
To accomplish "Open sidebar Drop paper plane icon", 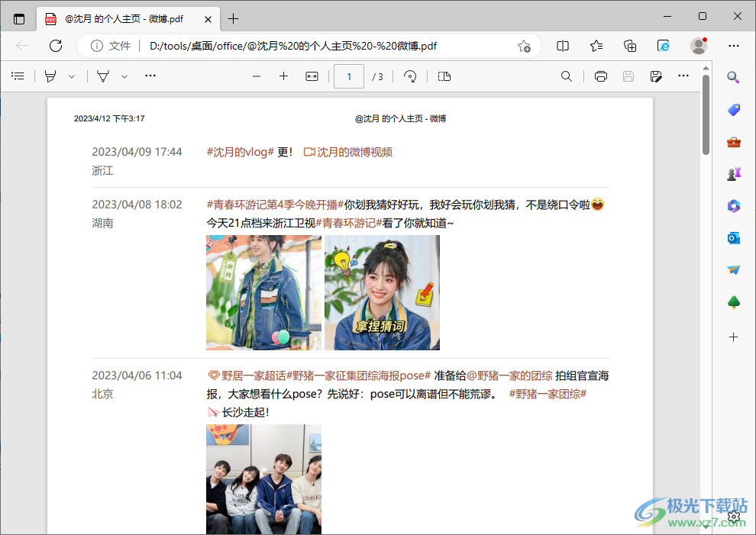I will (x=733, y=270).
